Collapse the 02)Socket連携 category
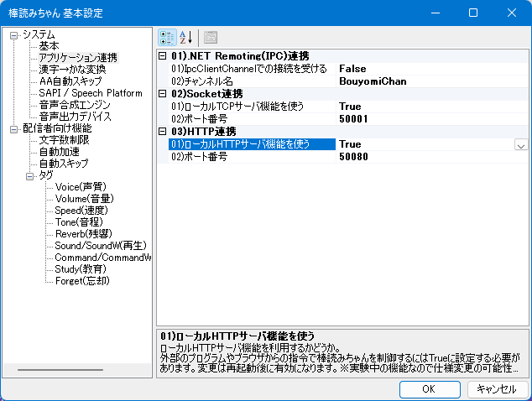 (164, 93)
